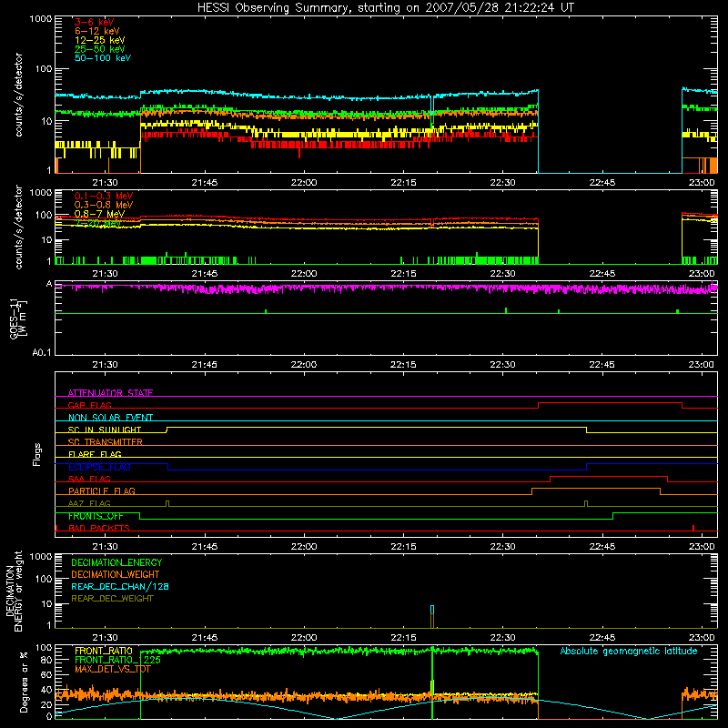Click the HESSI Observing Summary title text
This screenshot has width=728, height=728.
point(386,8)
